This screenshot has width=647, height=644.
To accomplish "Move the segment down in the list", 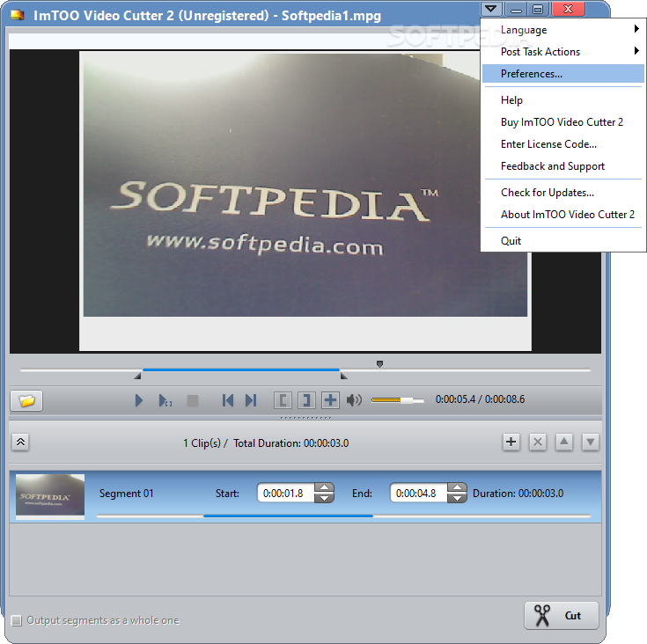I will pos(591,442).
